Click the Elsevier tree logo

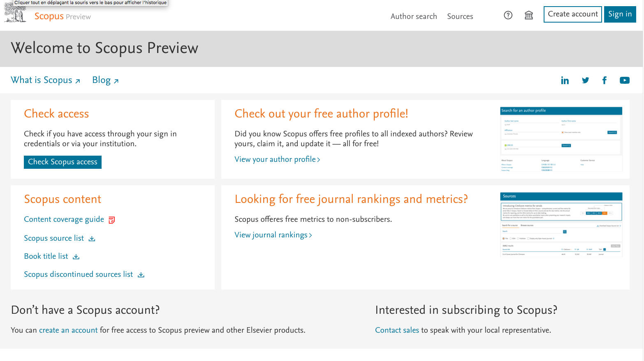[15, 13]
